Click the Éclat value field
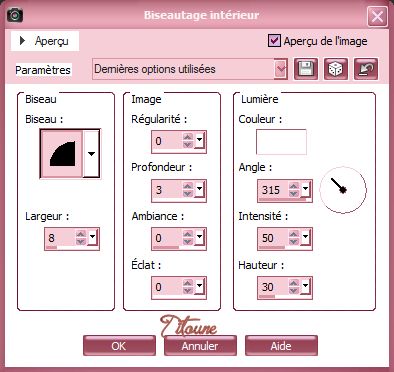Image resolution: width=394 pixels, height=372 pixels. point(167,287)
